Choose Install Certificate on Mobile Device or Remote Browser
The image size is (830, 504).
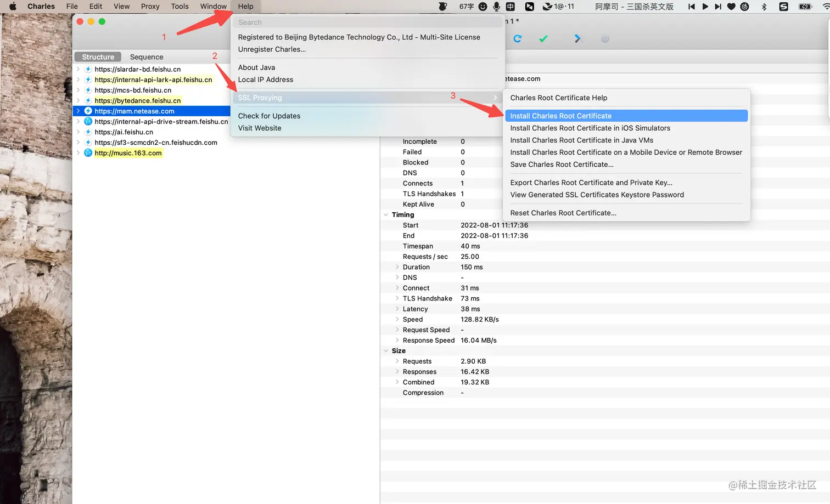(626, 152)
